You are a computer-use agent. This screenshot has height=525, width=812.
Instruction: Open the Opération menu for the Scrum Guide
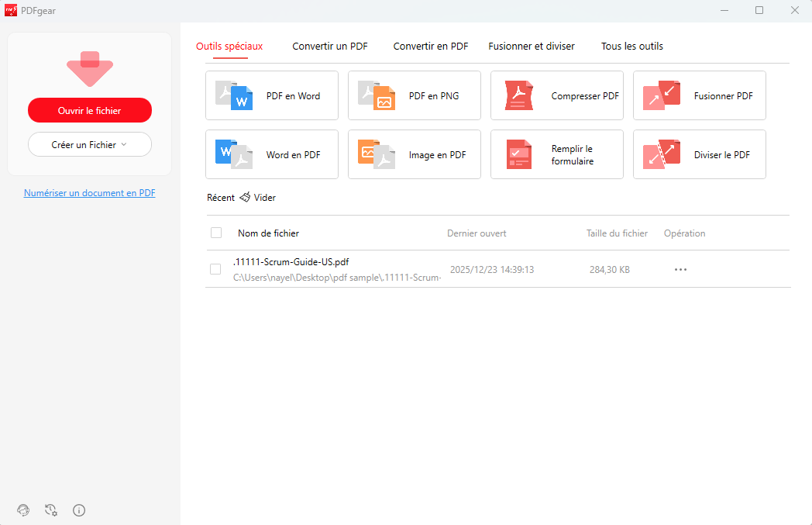pyautogui.click(x=680, y=269)
